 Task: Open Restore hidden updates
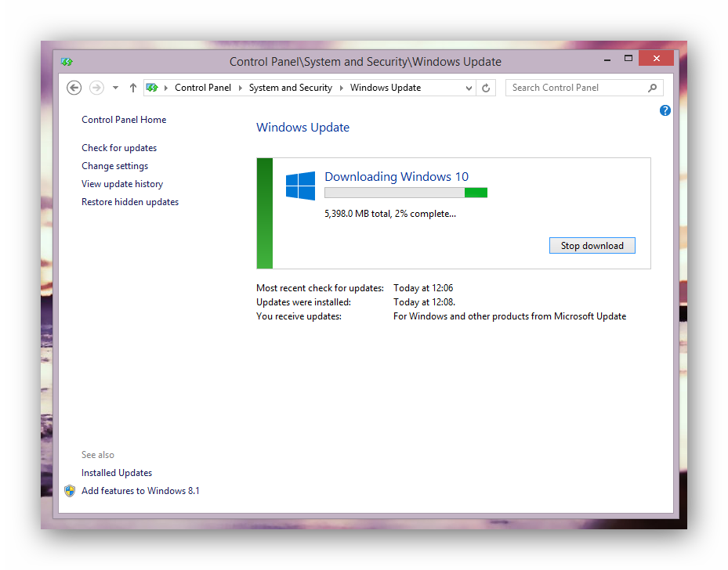pos(130,202)
